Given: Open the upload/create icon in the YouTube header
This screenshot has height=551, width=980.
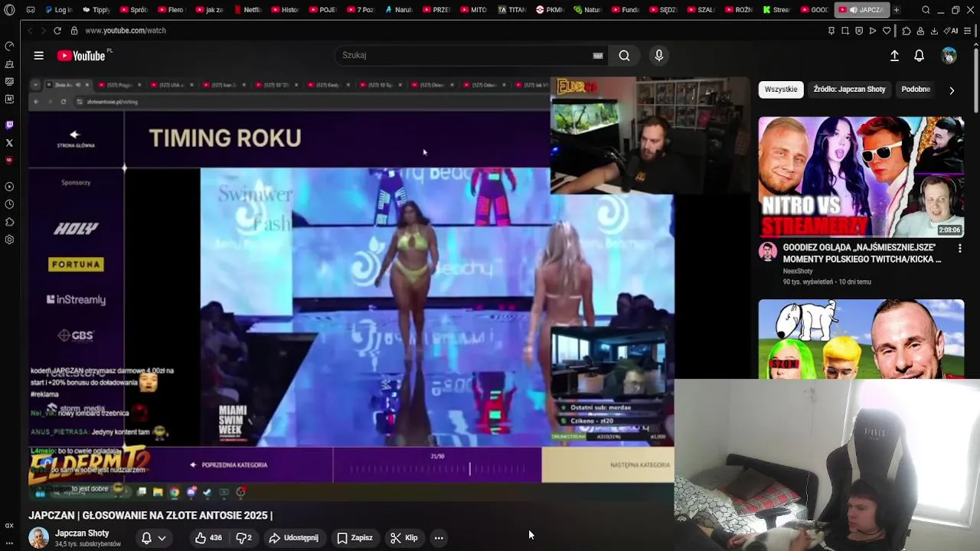Looking at the screenshot, I should pyautogui.click(x=894, y=55).
